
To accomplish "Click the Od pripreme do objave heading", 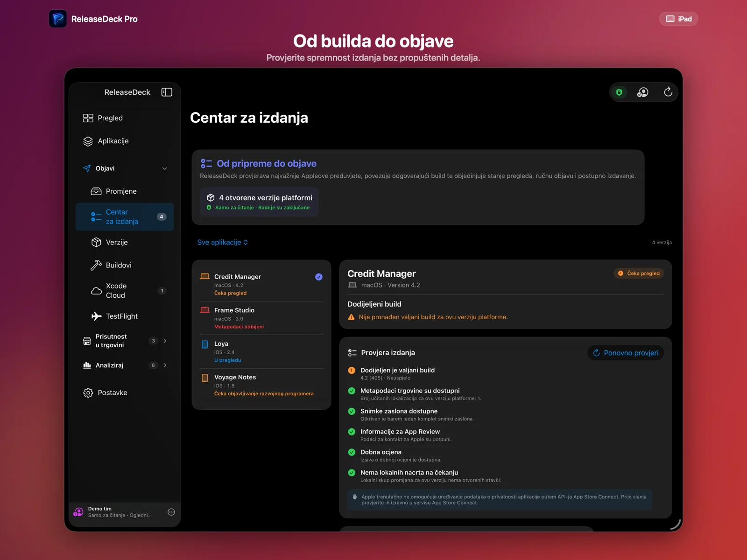I will (x=267, y=164).
